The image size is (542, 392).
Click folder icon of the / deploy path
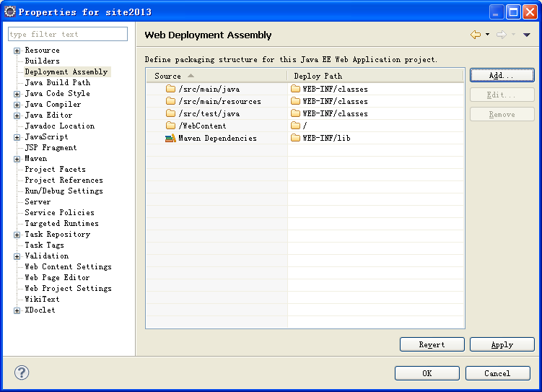click(295, 126)
